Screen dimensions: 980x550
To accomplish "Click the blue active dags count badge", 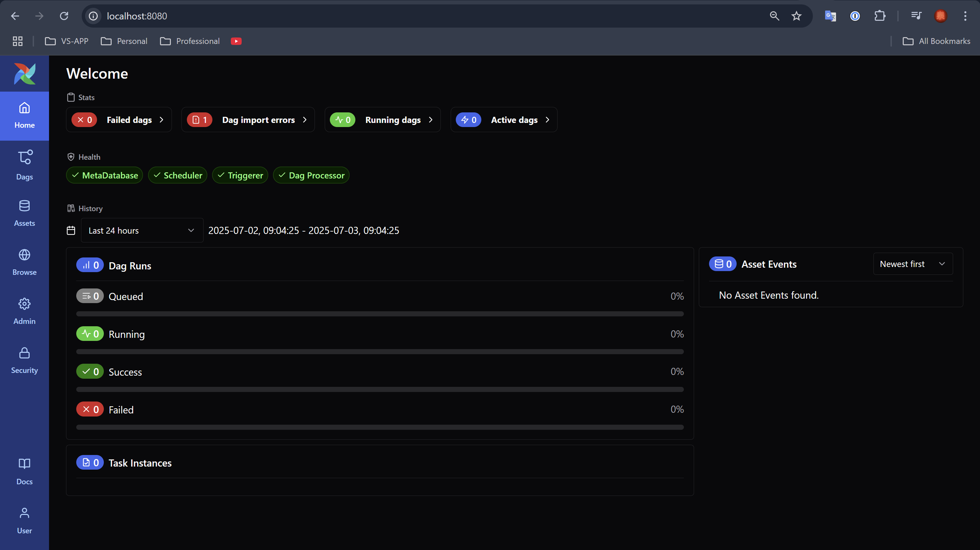I will 469,120.
